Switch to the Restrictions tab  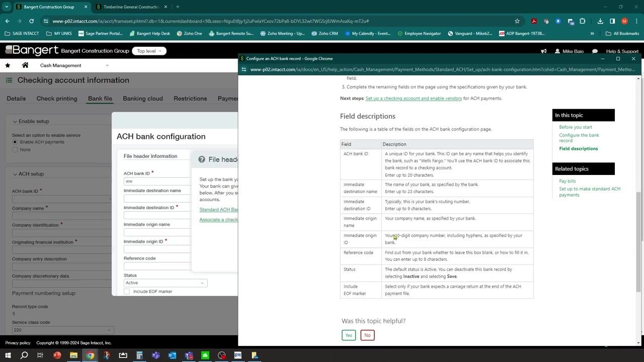point(190,99)
